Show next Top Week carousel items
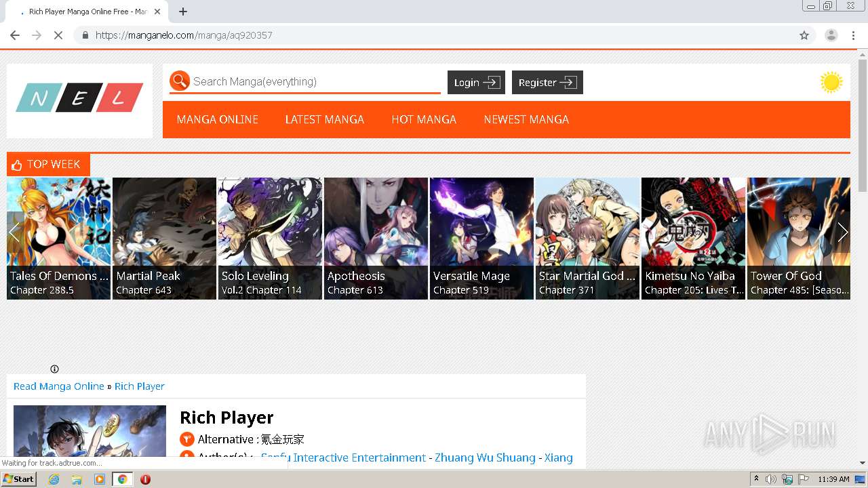This screenshot has width=868, height=488. [842, 232]
